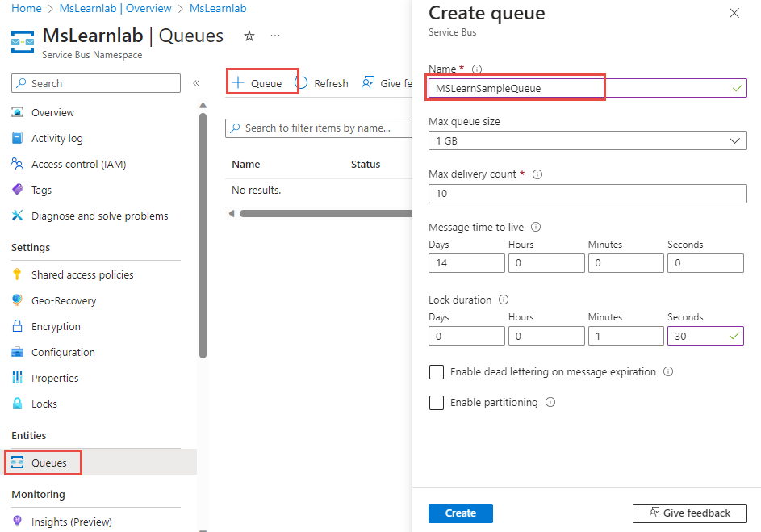This screenshot has height=532, width=761.
Task: Click the Lock duration Seconds field
Action: pos(705,336)
